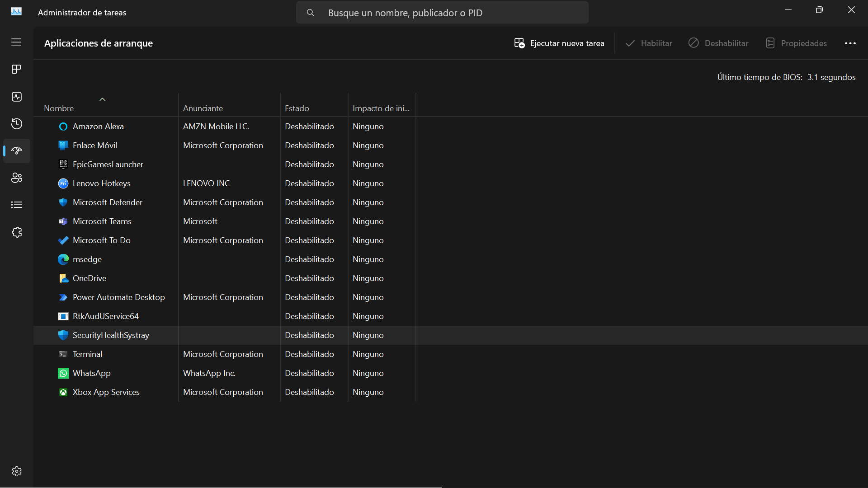Open the hamburger navigation menu

click(x=16, y=42)
